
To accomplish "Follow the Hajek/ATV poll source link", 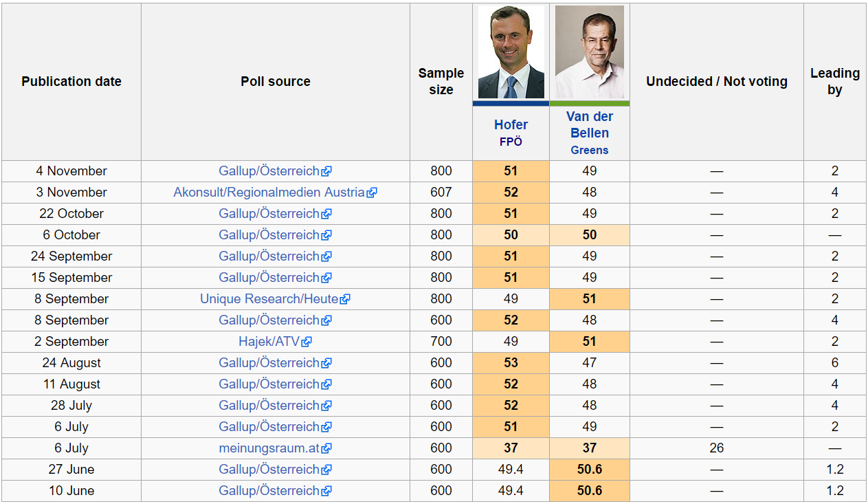I will tap(269, 342).
